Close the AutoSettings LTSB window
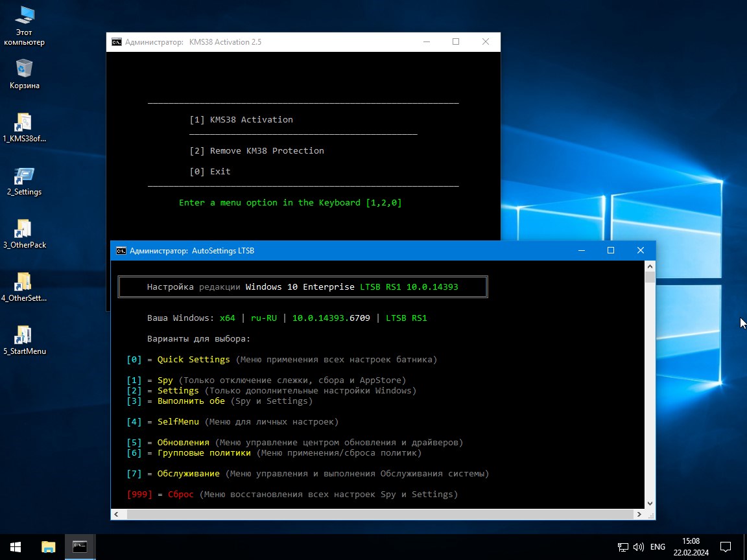This screenshot has width=747, height=560. click(640, 250)
